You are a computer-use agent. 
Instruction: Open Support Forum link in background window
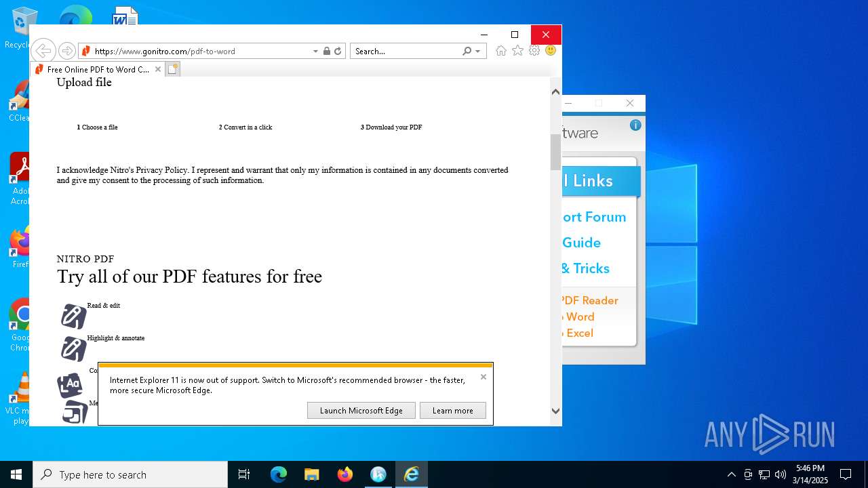coord(594,217)
